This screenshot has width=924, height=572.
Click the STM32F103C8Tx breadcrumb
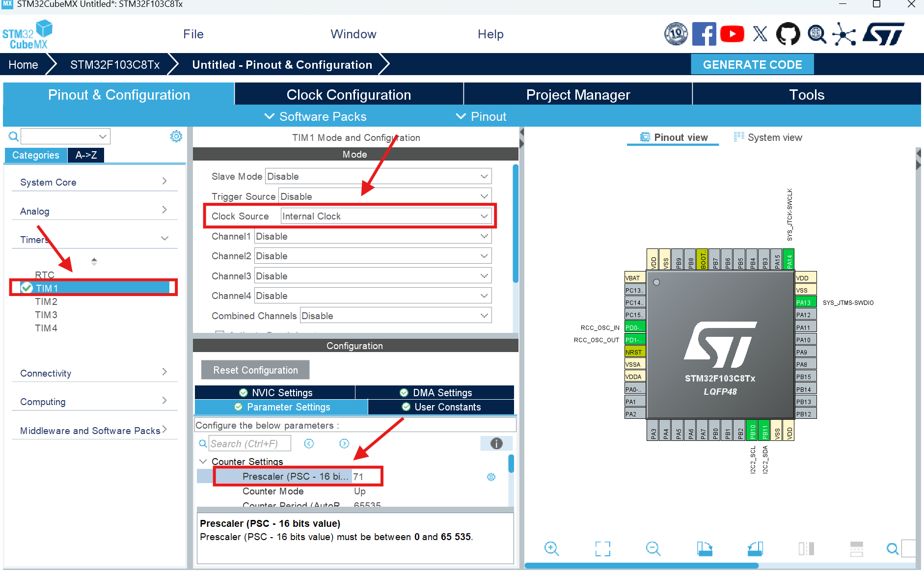pos(115,64)
